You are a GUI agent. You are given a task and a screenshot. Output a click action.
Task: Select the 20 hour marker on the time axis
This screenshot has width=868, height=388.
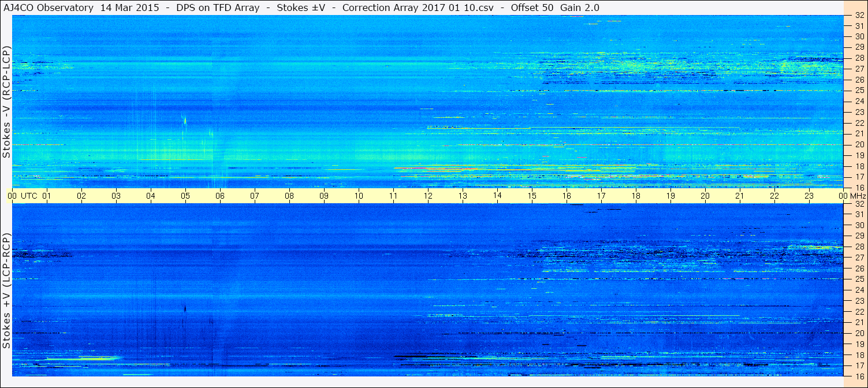point(705,196)
